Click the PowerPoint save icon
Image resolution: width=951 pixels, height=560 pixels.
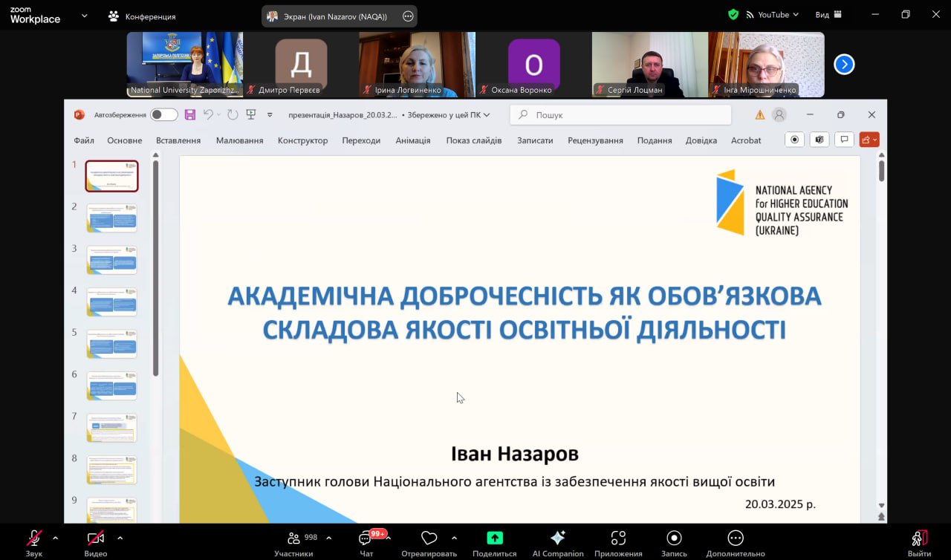coord(190,114)
